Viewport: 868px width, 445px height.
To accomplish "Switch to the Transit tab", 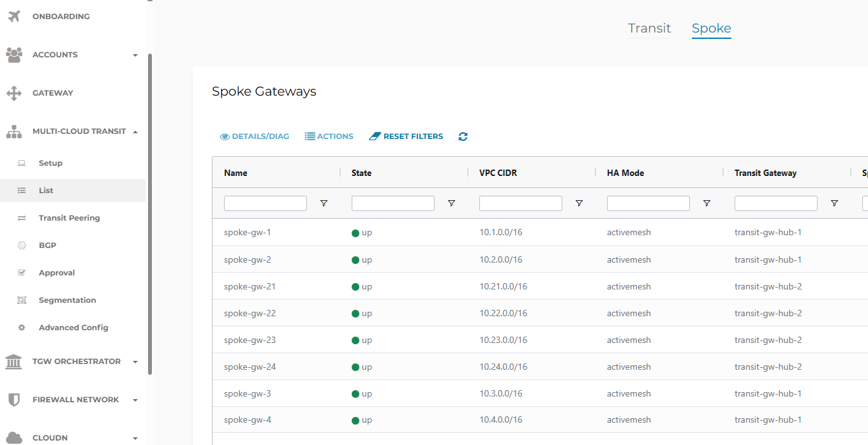I will pyautogui.click(x=650, y=28).
